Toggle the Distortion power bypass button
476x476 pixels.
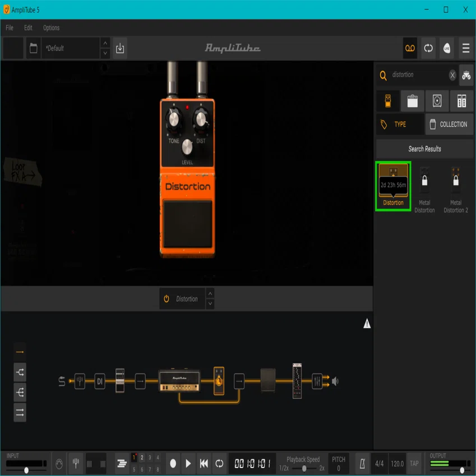click(x=167, y=299)
